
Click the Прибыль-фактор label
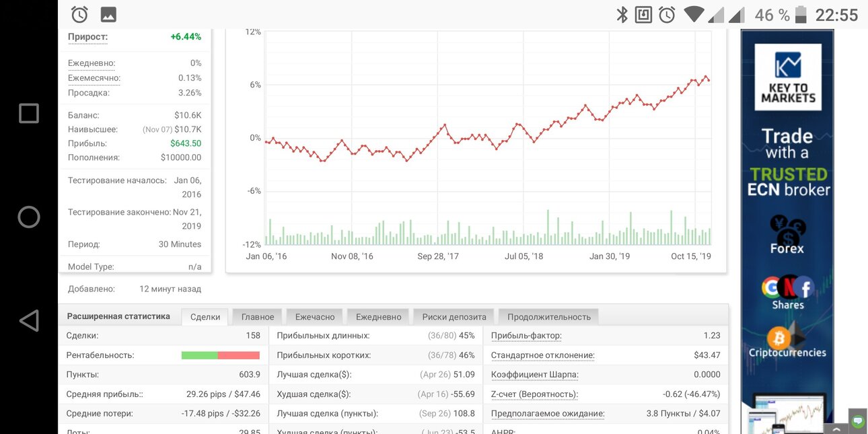point(526,336)
